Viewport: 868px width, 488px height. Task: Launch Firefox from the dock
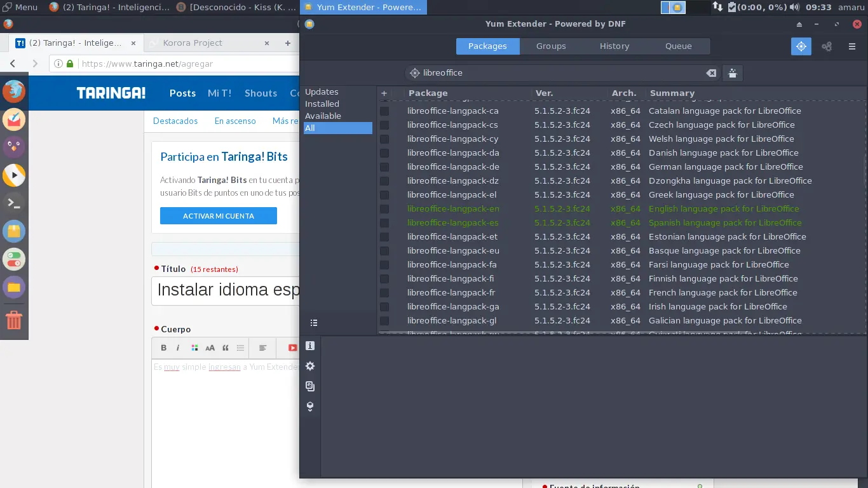pos(14,91)
